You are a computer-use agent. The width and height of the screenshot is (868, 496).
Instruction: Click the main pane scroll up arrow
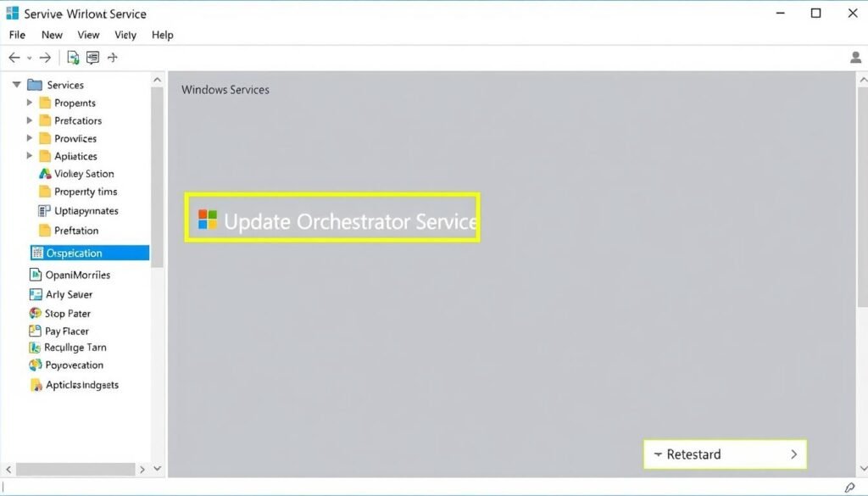tap(863, 81)
